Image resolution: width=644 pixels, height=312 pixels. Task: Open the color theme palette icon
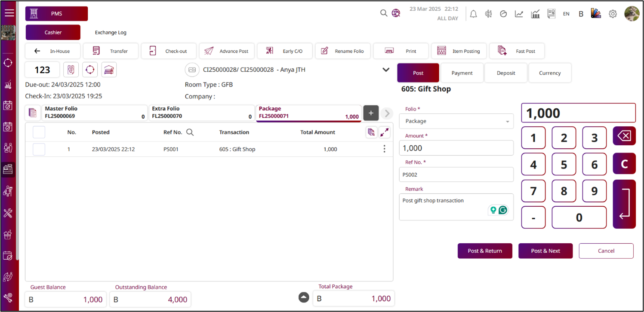pyautogui.click(x=596, y=14)
